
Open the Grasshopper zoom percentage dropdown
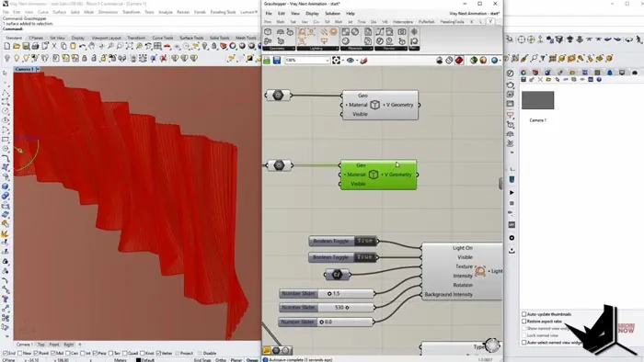(328, 61)
